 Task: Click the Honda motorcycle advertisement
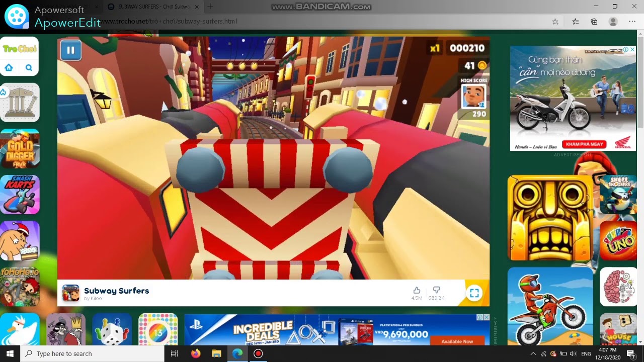coord(573,98)
